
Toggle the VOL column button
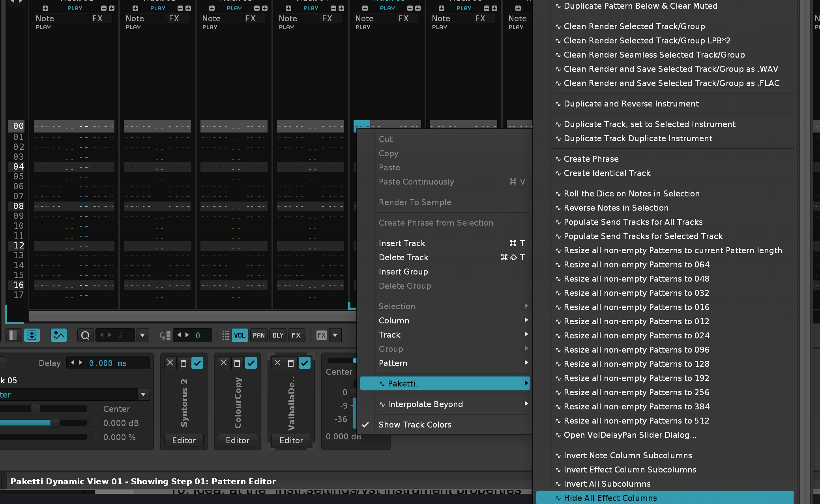pos(240,335)
